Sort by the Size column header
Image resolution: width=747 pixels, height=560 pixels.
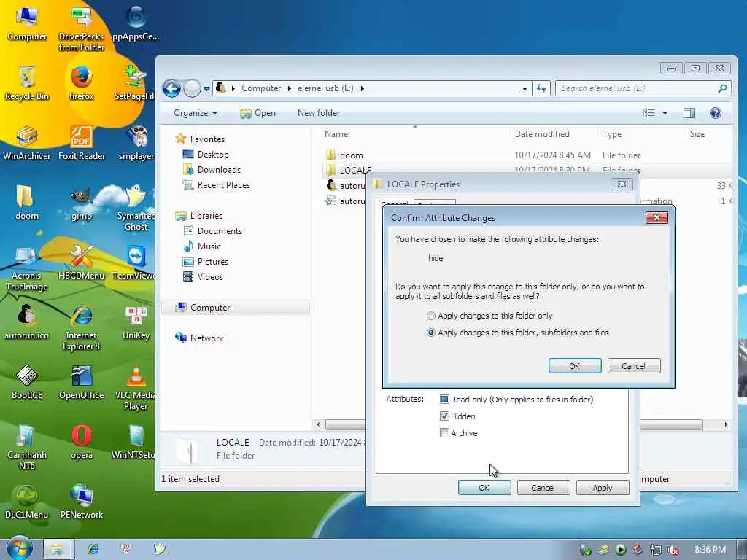pyautogui.click(x=697, y=134)
